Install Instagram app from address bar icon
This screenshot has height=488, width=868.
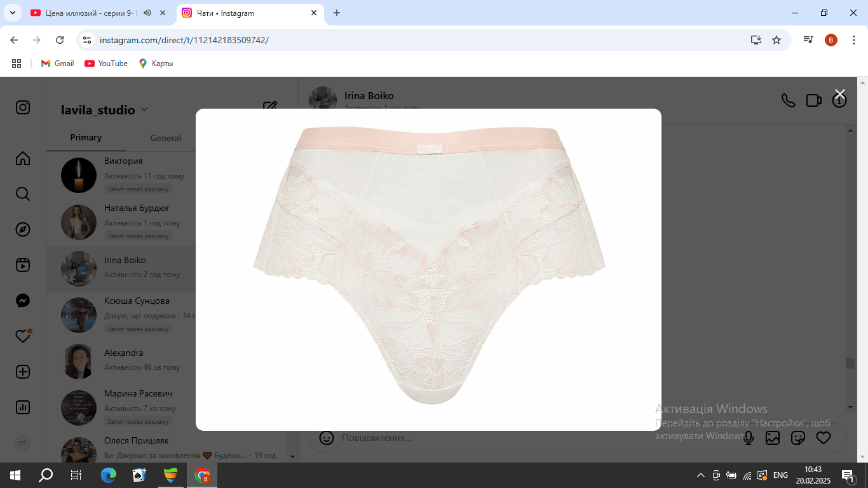click(756, 40)
